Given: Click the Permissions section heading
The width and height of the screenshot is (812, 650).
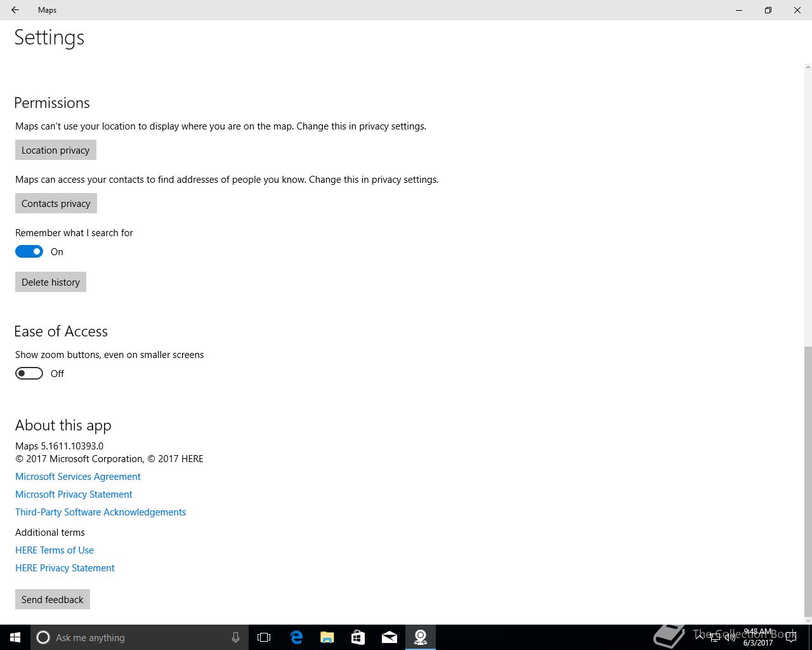Looking at the screenshot, I should (x=52, y=103).
